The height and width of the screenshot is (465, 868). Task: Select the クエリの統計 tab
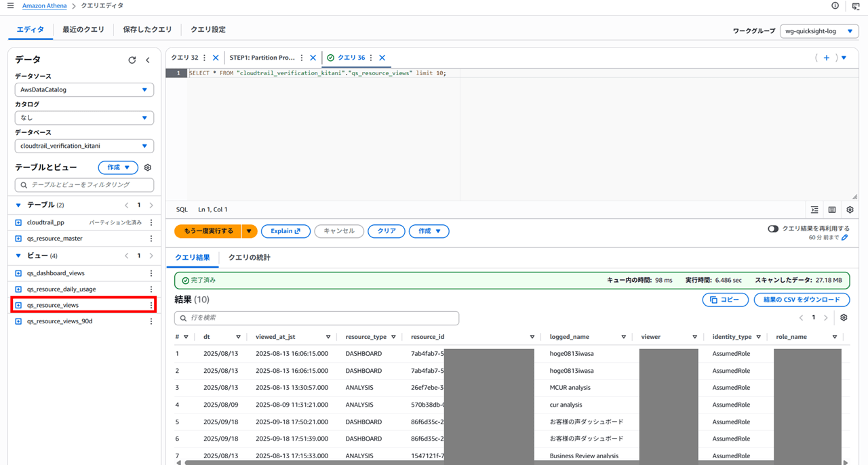tap(249, 258)
